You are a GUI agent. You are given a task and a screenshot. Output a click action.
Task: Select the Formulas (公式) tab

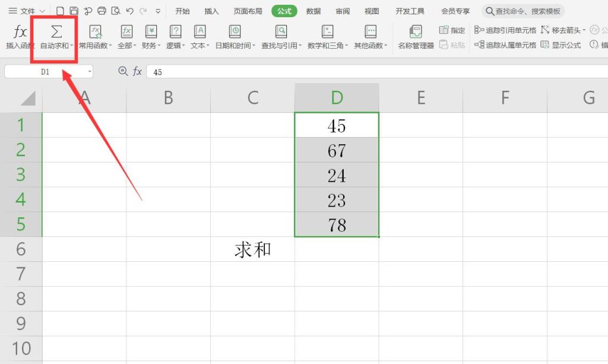click(284, 11)
